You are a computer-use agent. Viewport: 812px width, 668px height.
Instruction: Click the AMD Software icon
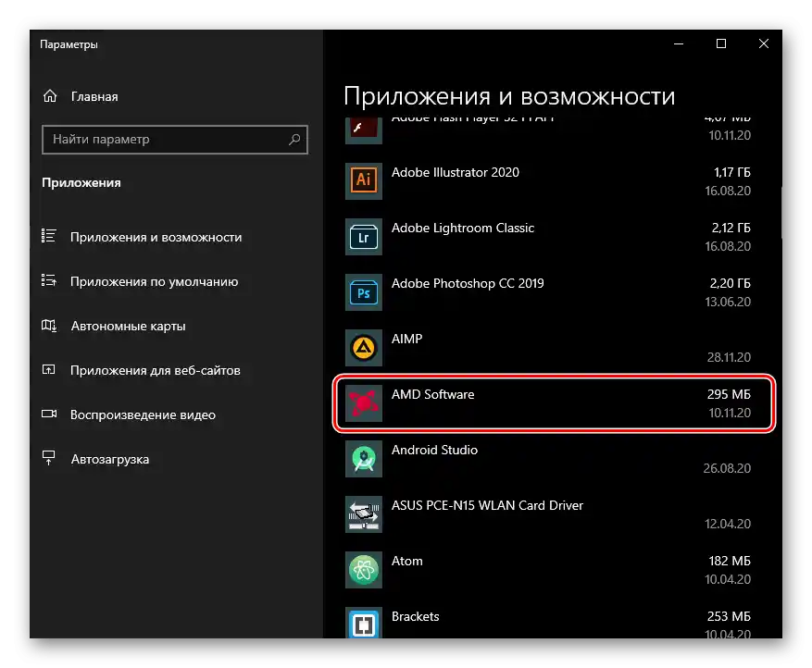coord(364,403)
